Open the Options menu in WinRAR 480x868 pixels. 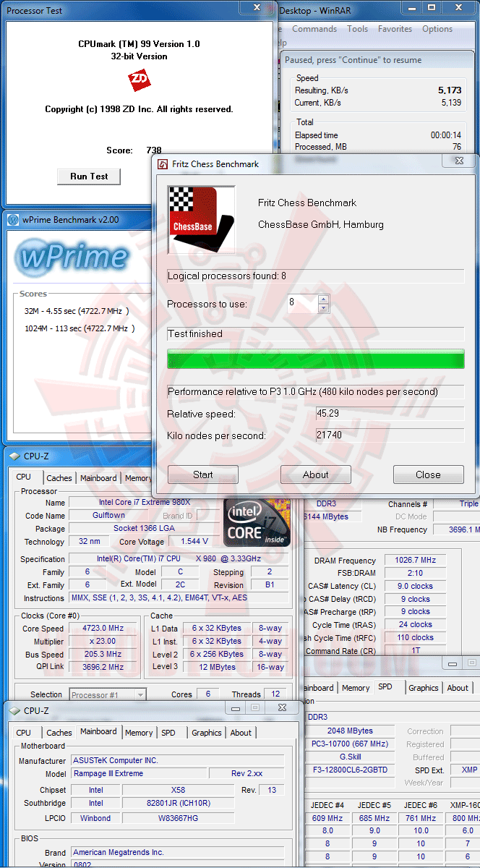(x=437, y=29)
